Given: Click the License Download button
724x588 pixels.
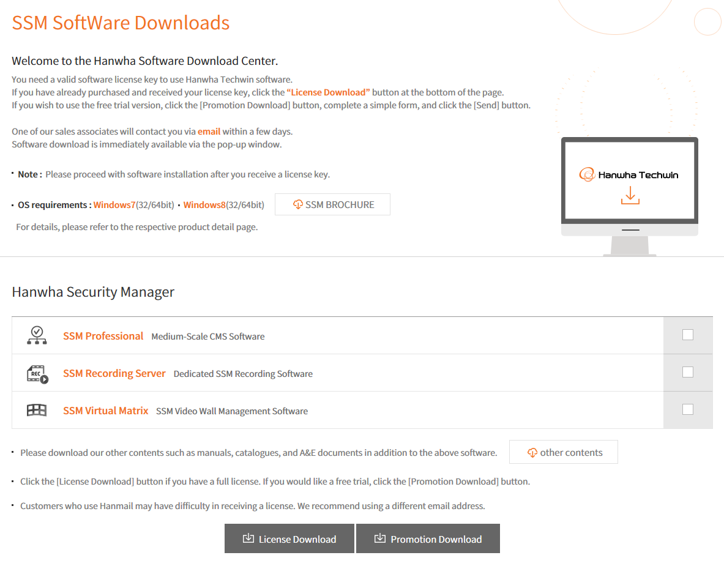Looking at the screenshot, I should pyautogui.click(x=289, y=538).
